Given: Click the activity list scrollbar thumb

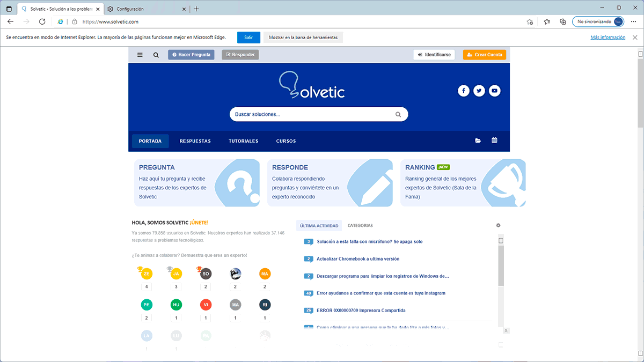Looking at the screenshot, I should [x=501, y=267].
